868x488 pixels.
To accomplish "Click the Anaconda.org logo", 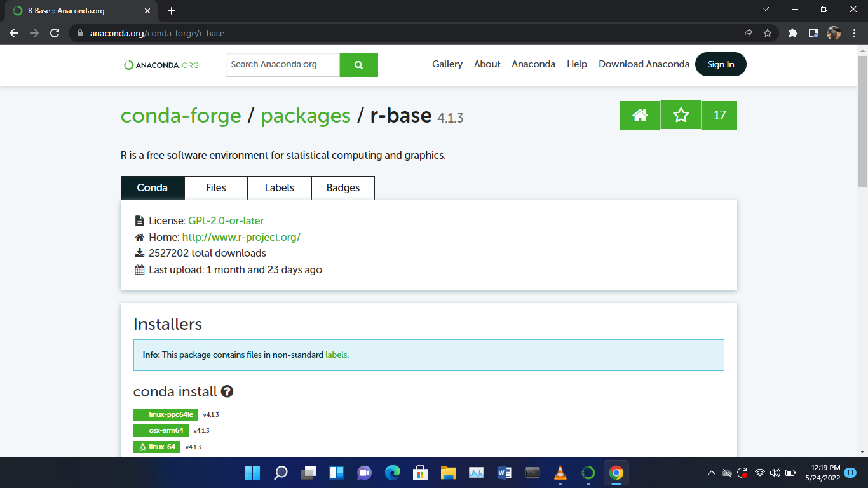I will click(x=161, y=65).
